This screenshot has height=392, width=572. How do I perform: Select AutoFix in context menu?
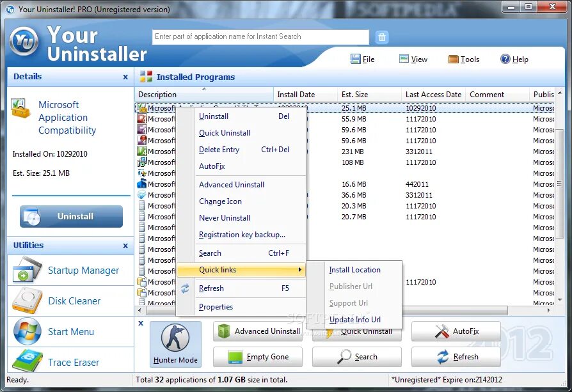241,166
